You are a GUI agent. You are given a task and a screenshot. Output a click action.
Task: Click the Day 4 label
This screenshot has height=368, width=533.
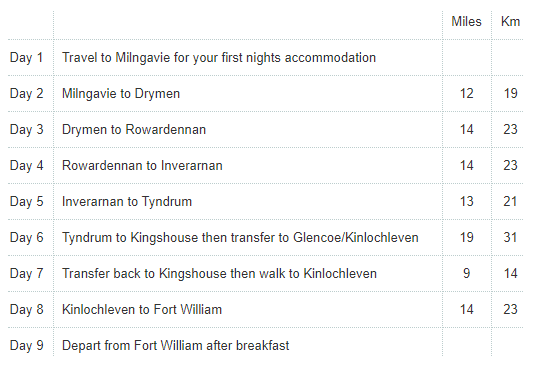click(x=26, y=165)
